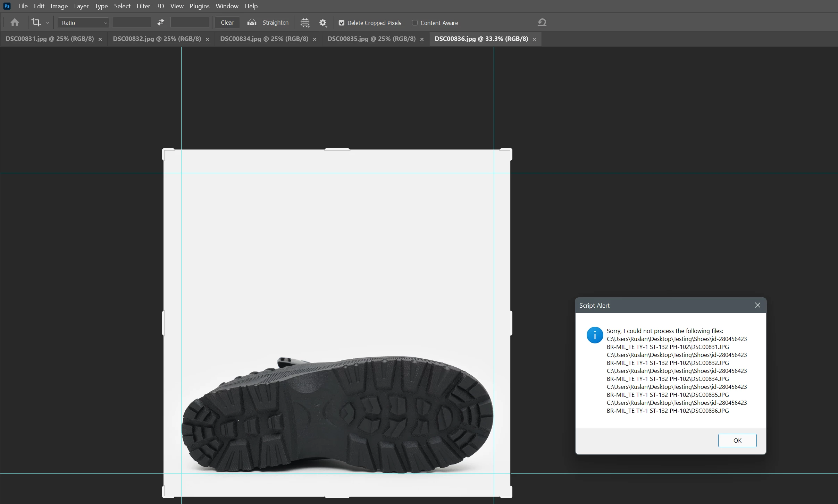Viewport: 838px width, 504px height.
Task: Click the top-center crop handle
Action: point(337,150)
